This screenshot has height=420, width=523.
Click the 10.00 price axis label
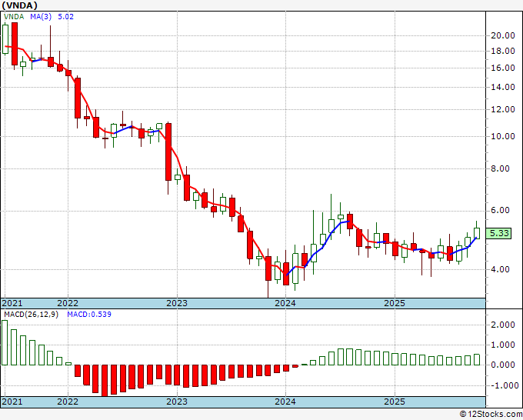(x=502, y=137)
